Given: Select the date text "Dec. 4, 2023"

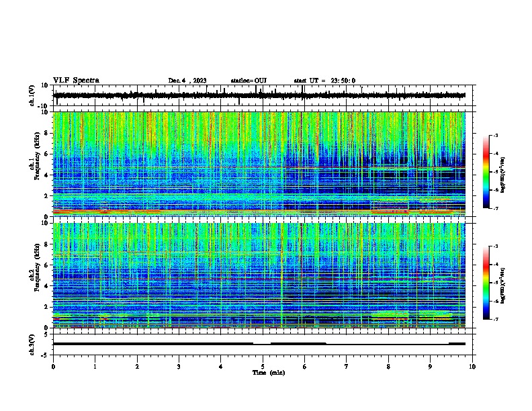Looking at the screenshot, I should pyautogui.click(x=187, y=81).
